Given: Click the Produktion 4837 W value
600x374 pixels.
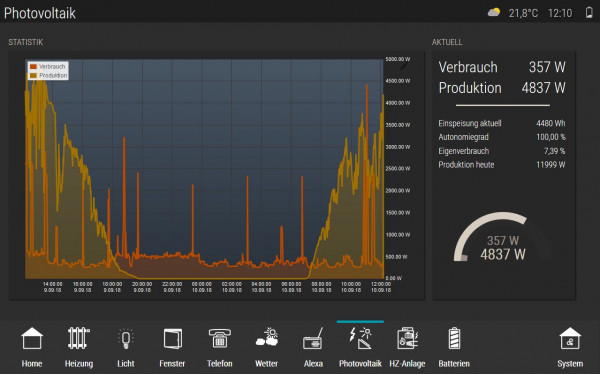Looking at the screenshot, I should (543, 88).
